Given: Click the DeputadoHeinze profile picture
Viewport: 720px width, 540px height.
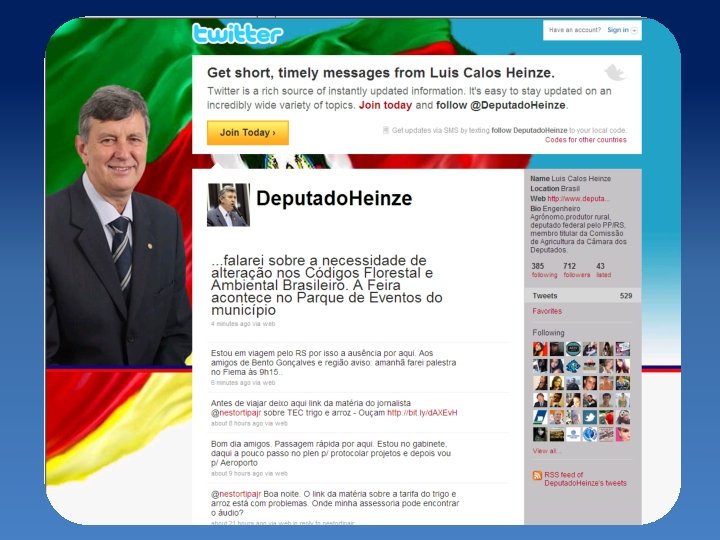Looking at the screenshot, I should (229, 205).
